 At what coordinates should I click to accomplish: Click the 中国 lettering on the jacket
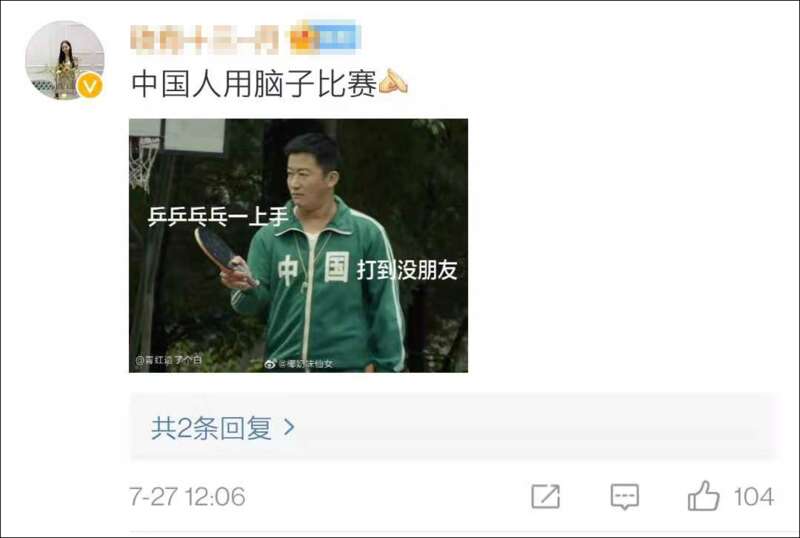(x=313, y=268)
